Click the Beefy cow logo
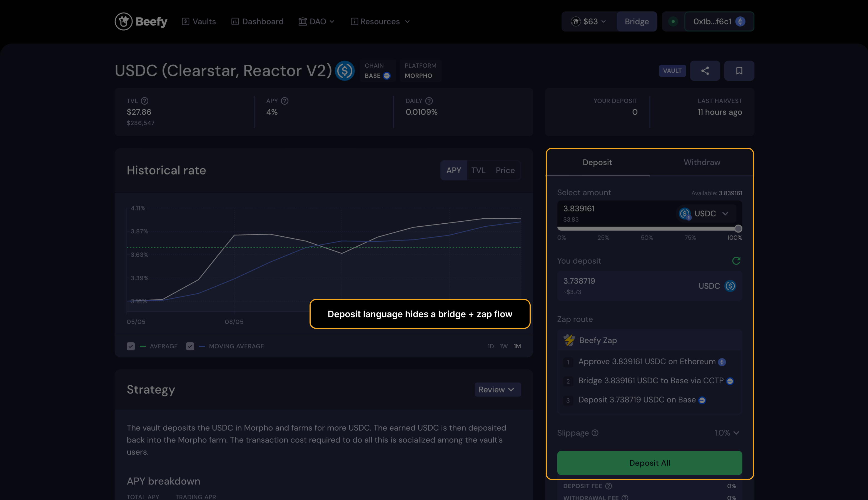This screenshot has width=868, height=500. tap(124, 22)
